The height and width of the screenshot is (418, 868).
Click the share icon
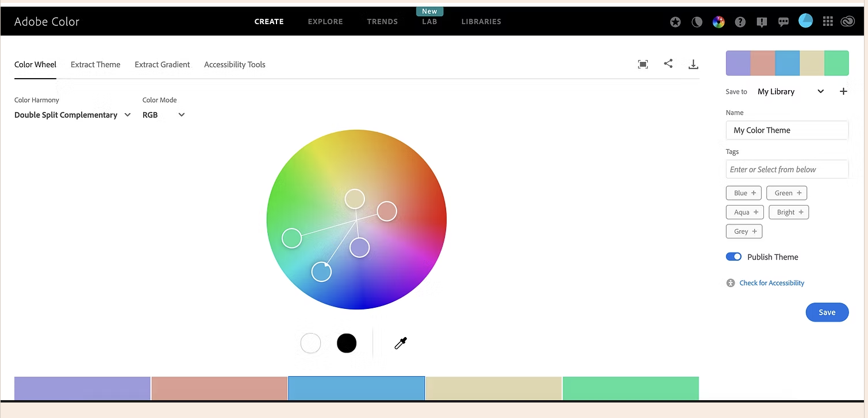(668, 64)
